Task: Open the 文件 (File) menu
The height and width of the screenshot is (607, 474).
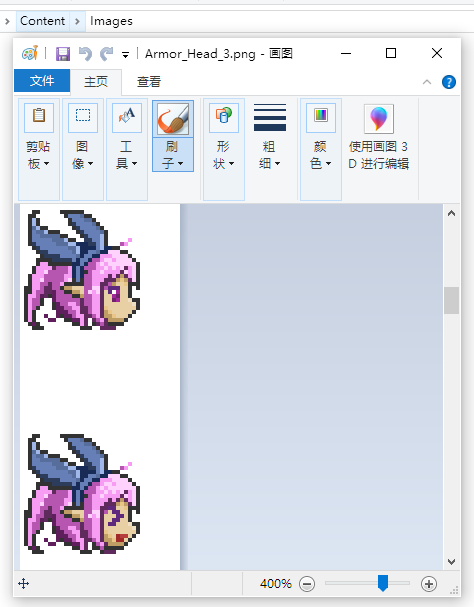Action: pyautogui.click(x=42, y=81)
